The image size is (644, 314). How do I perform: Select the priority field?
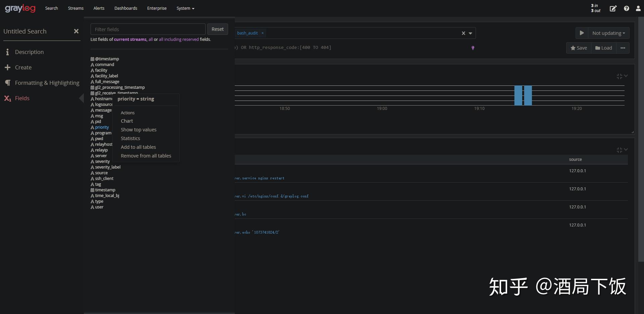click(x=102, y=127)
